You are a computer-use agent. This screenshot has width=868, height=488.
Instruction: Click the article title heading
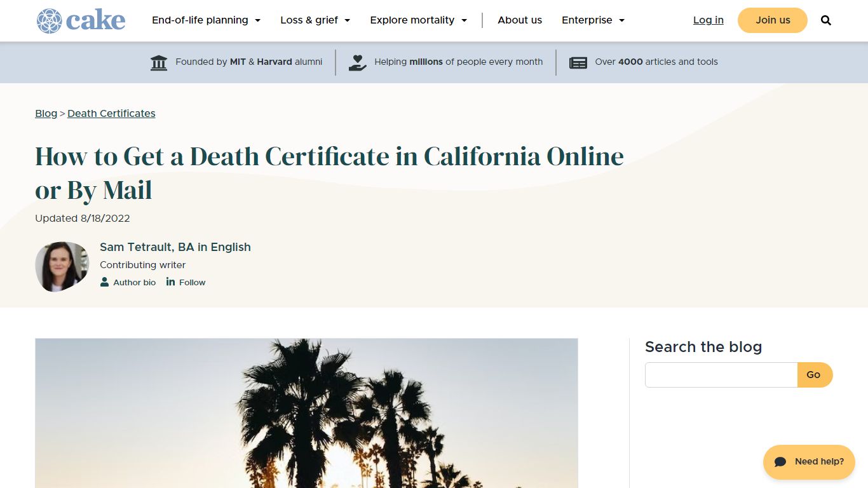coord(329,173)
